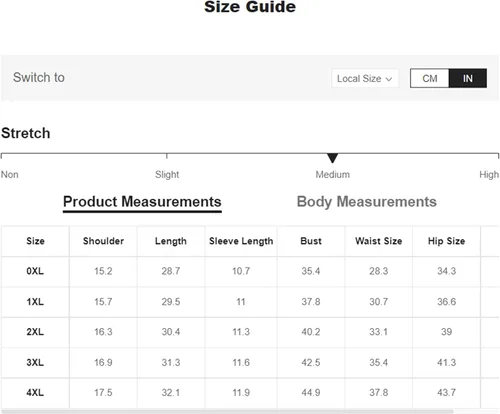Click the High stretch label
This screenshot has width=500, height=414.
489,174
